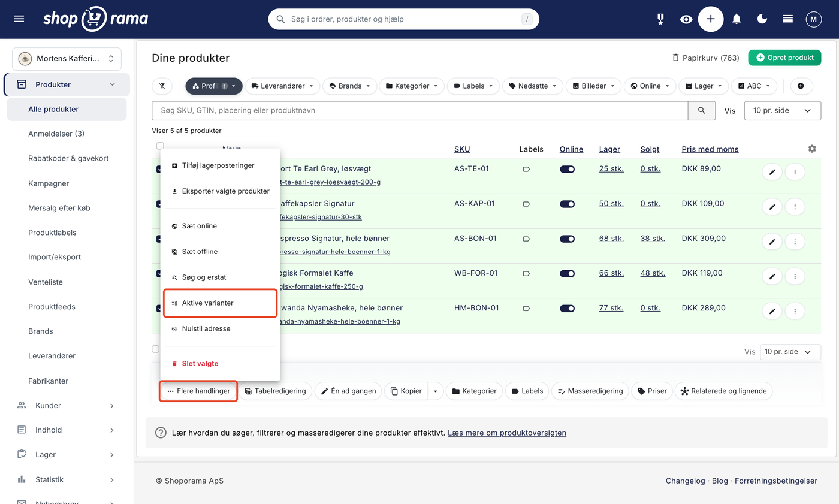
Task: Open more options for WB-FOR-01 row
Action: [795, 276]
